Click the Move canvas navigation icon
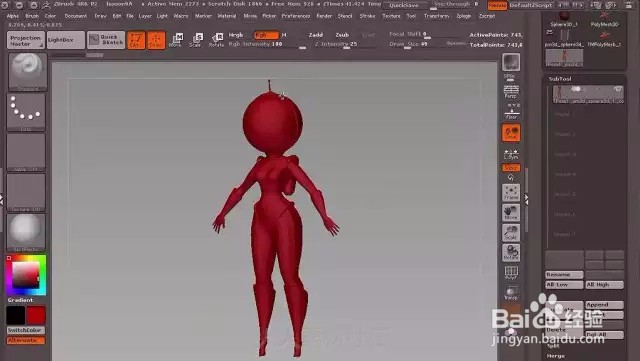This screenshot has width=640, height=361. 511,212
